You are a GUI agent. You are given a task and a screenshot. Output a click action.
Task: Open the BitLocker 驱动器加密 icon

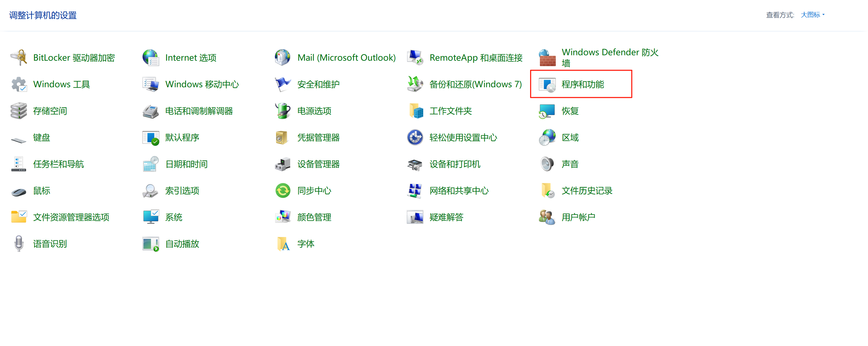(19, 57)
